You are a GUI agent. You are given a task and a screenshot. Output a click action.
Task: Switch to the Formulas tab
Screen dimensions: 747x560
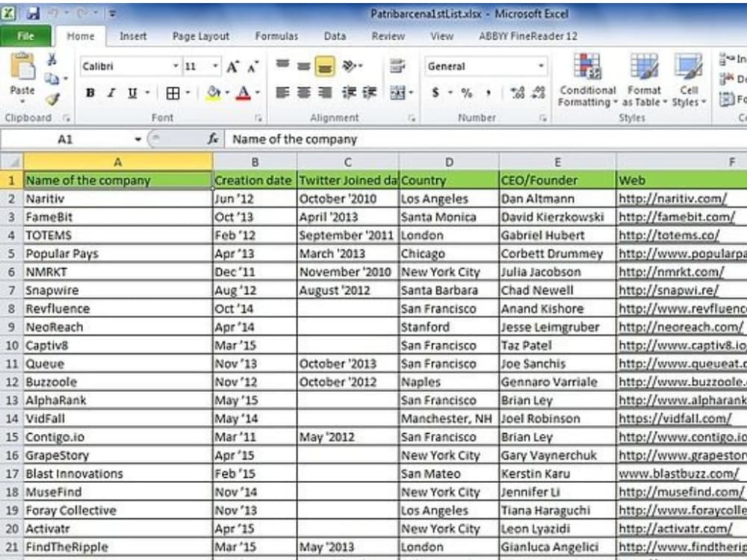[x=276, y=36]
